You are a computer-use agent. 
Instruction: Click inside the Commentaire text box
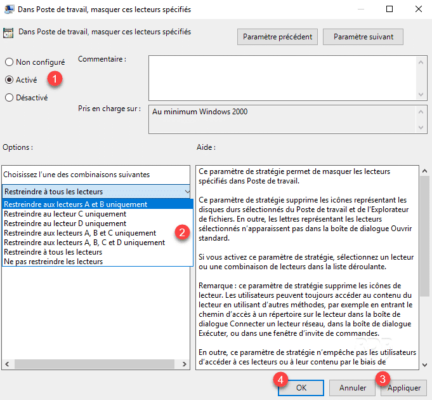click(282, 78)
